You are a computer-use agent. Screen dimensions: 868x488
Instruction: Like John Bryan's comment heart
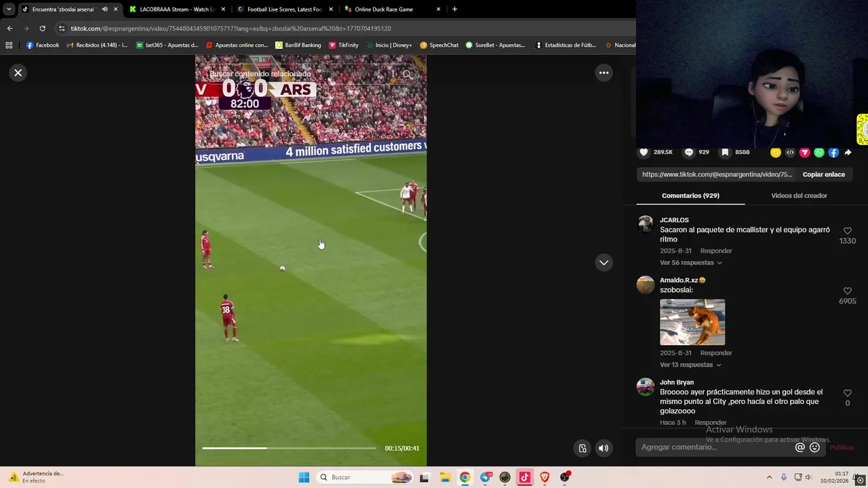click(847, 393)
